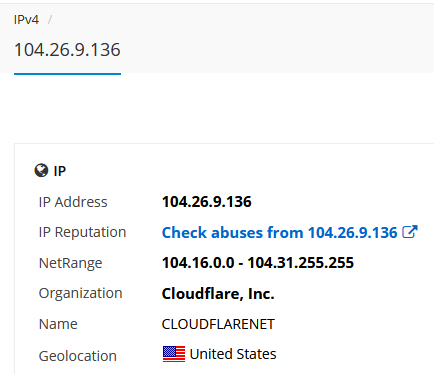Select the Cloudflare, Inc. organization value
This screenshot has height=374, width=434.
pos(218,294)
